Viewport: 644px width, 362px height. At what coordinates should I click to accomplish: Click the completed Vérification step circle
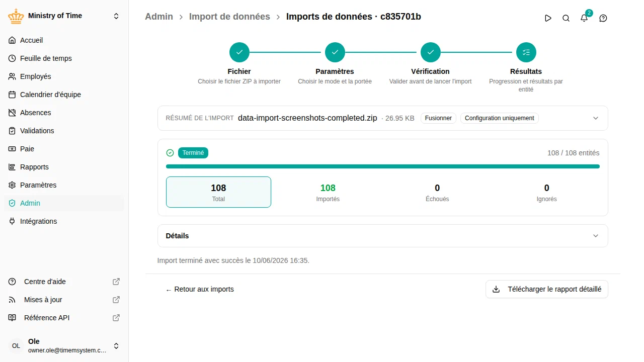(x=431, y=52)
